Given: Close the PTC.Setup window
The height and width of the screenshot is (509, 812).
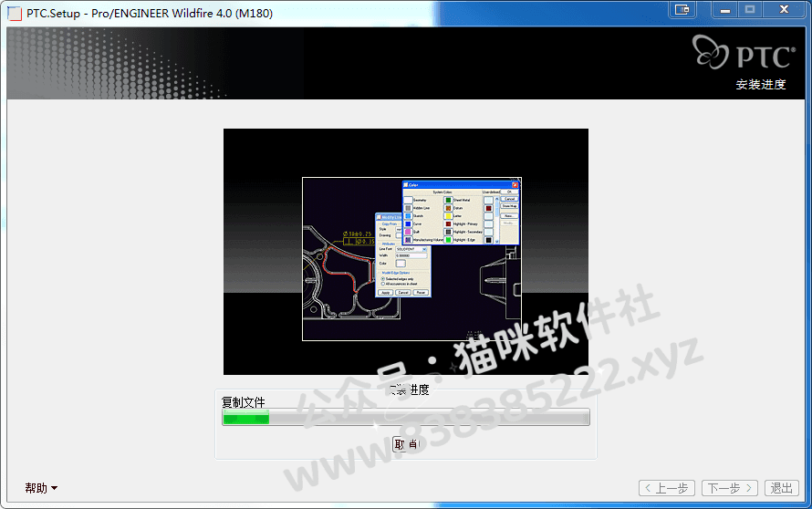Looking at the screenshot, I should (x=784, y=9).
